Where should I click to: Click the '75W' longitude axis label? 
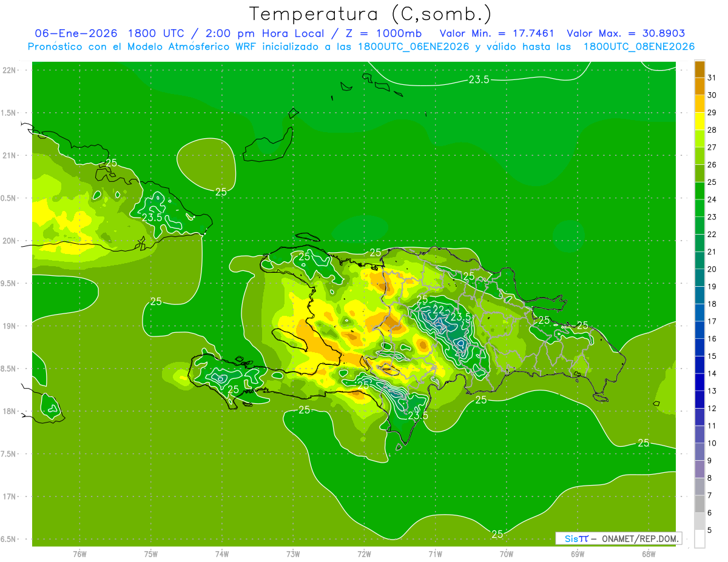[x=150, y=554]
